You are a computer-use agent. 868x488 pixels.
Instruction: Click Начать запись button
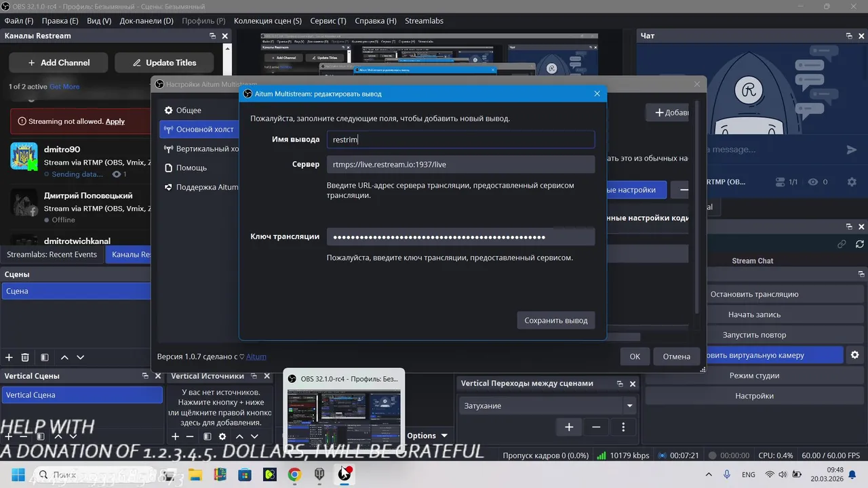pyautogui.click(x=754, y=314)
